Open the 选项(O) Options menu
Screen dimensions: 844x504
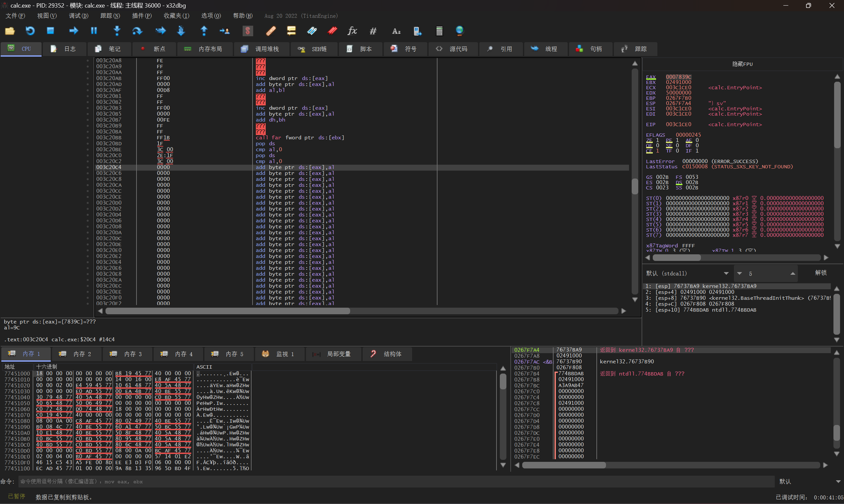point(211,16)
